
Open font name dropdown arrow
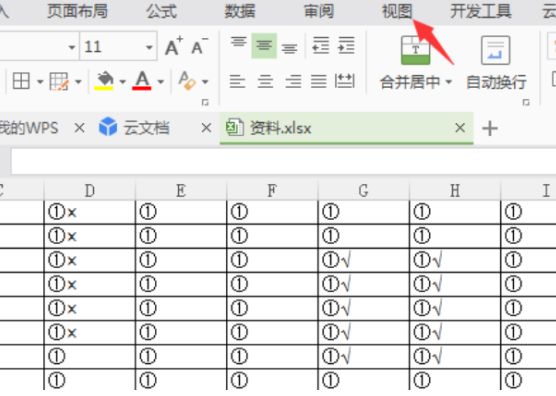tap(72, 47)
